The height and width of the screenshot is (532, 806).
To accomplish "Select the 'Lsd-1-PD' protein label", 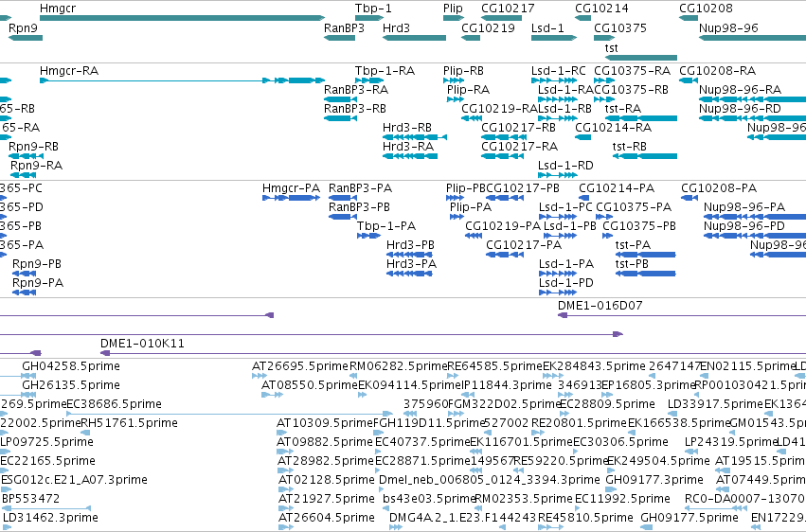I will [566, 283].
